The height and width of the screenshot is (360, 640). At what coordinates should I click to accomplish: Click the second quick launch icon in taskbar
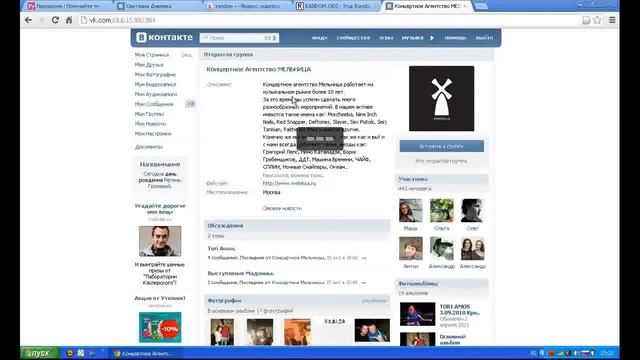coord(80,353)
